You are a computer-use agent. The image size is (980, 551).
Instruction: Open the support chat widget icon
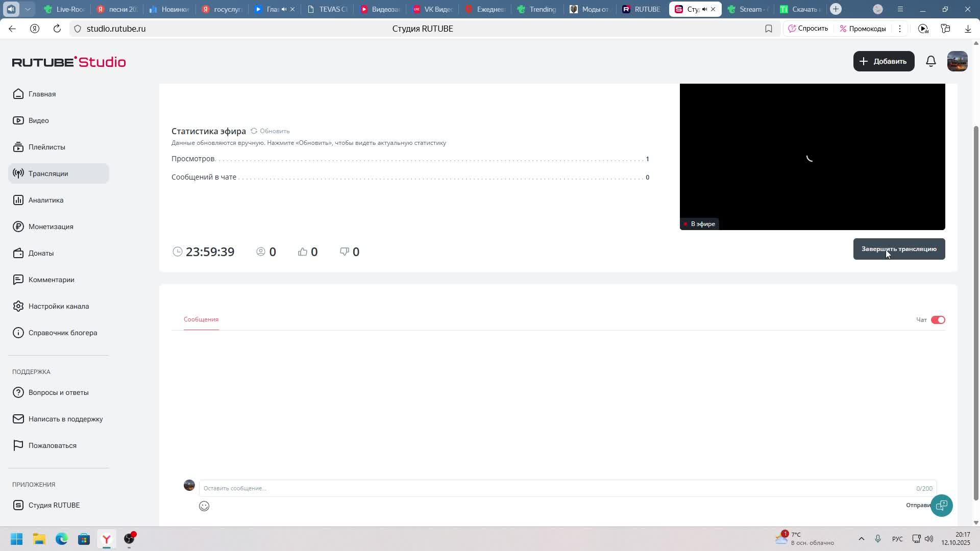pos(942,506)
